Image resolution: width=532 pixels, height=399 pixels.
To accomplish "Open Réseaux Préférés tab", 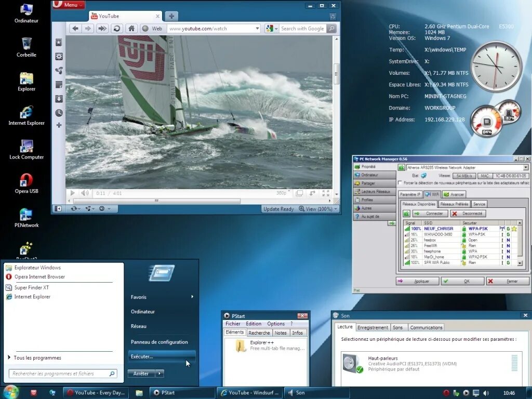I will [454, 204].
